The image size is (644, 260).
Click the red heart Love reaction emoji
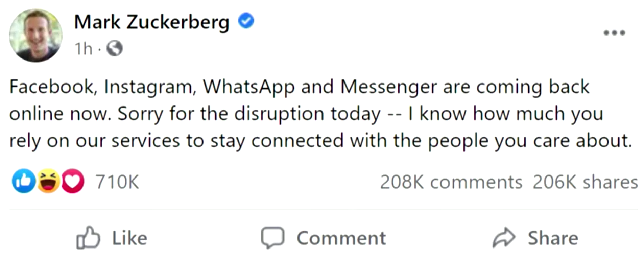(72, 181)
